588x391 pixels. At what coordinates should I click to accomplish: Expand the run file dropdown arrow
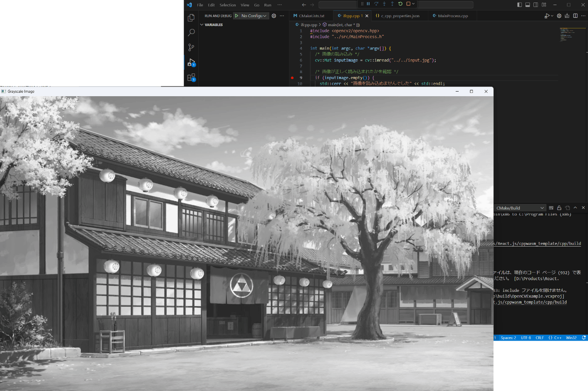point(552,16)
